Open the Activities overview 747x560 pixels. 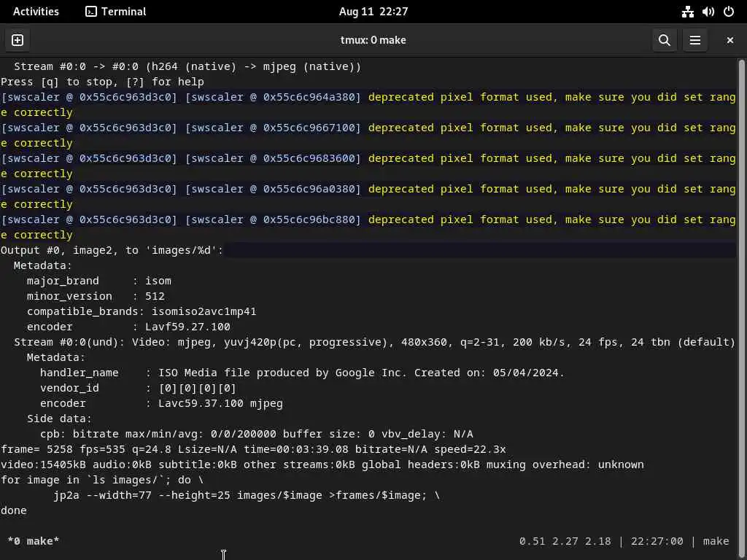36,12
